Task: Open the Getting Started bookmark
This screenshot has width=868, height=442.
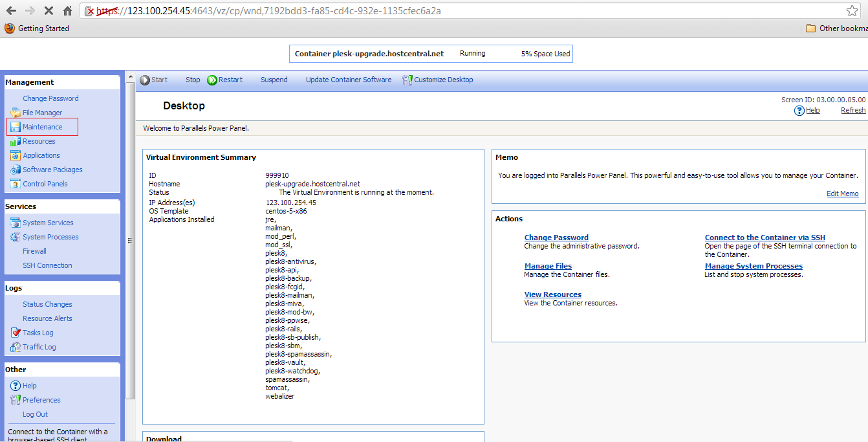Action: click(x=37, y=28)
